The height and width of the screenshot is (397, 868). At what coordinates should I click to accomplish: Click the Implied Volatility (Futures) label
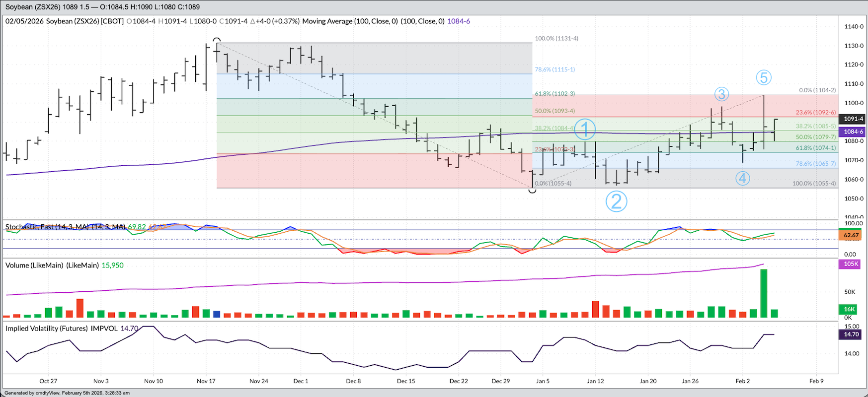click(47, 329)
